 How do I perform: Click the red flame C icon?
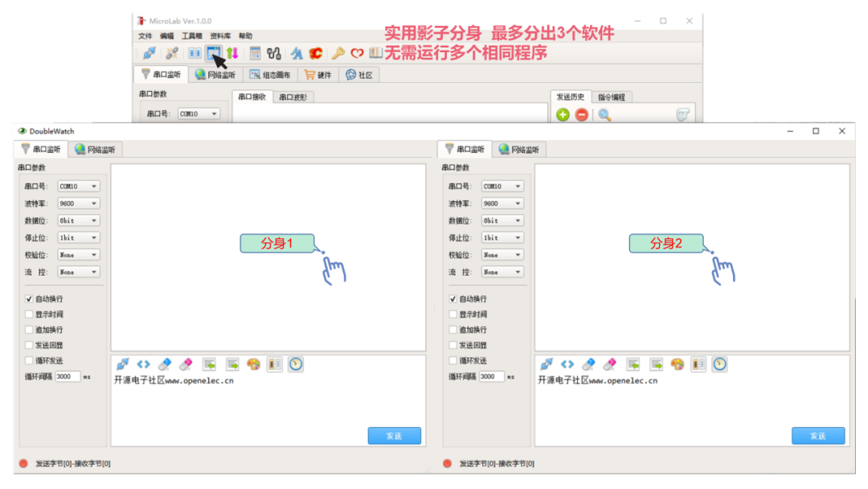[x=316, y=53]
